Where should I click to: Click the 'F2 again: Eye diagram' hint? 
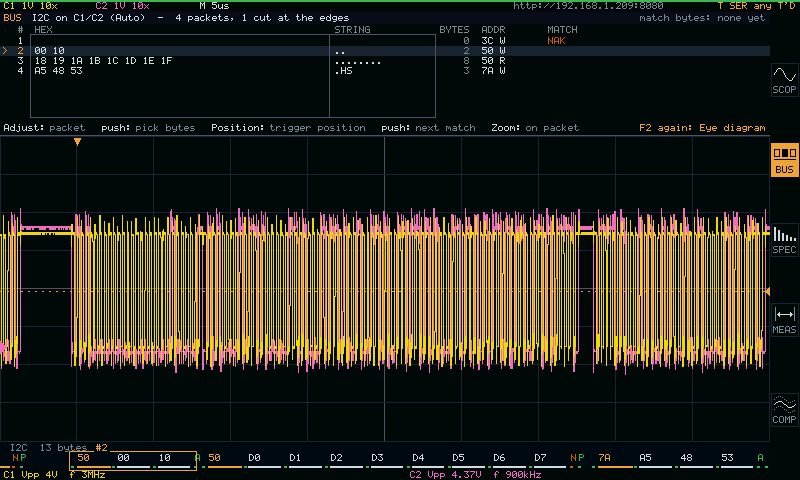point(702,128)
